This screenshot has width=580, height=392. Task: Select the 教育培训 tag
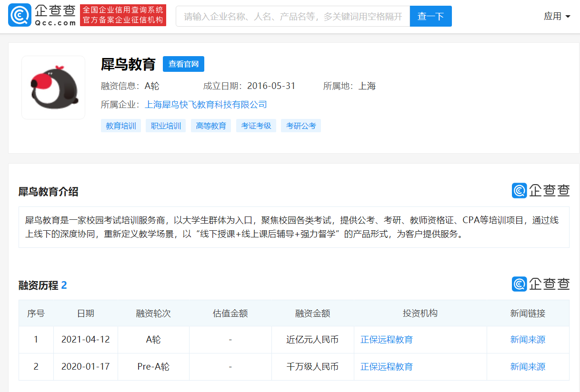[121, 126]
